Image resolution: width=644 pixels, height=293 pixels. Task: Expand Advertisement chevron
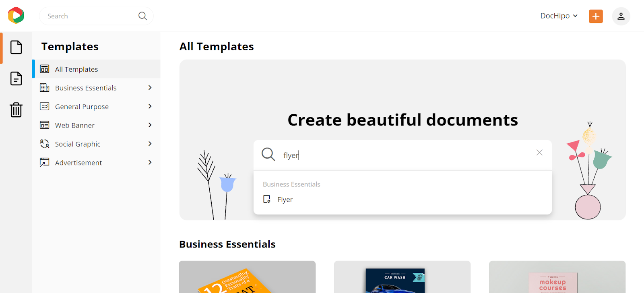pos(150,163)
